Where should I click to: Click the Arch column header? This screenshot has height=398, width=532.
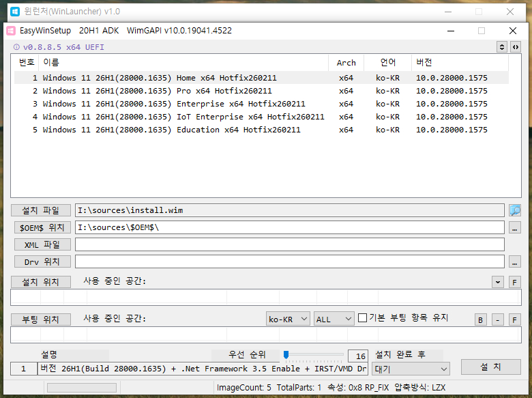pos(346,63)
